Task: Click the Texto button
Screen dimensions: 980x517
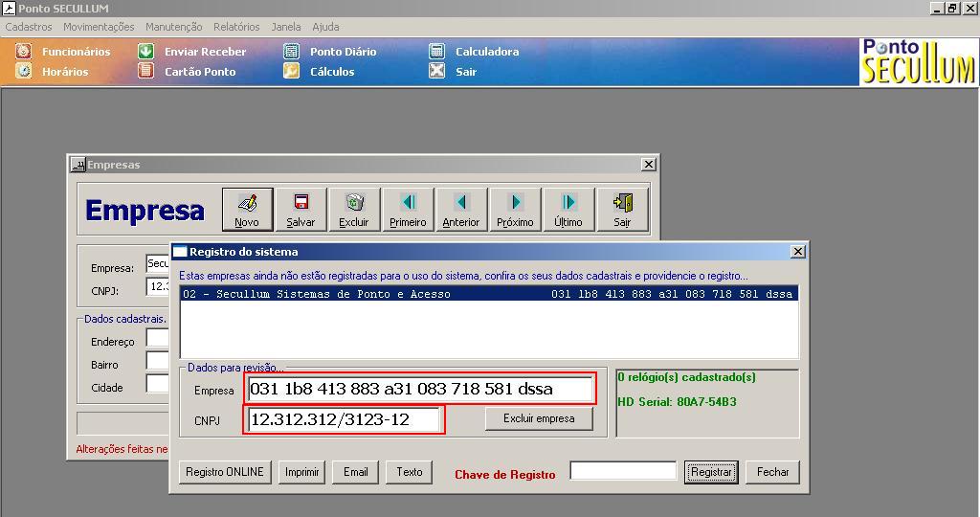Action: pyautogui.click(x=410, y=472)
